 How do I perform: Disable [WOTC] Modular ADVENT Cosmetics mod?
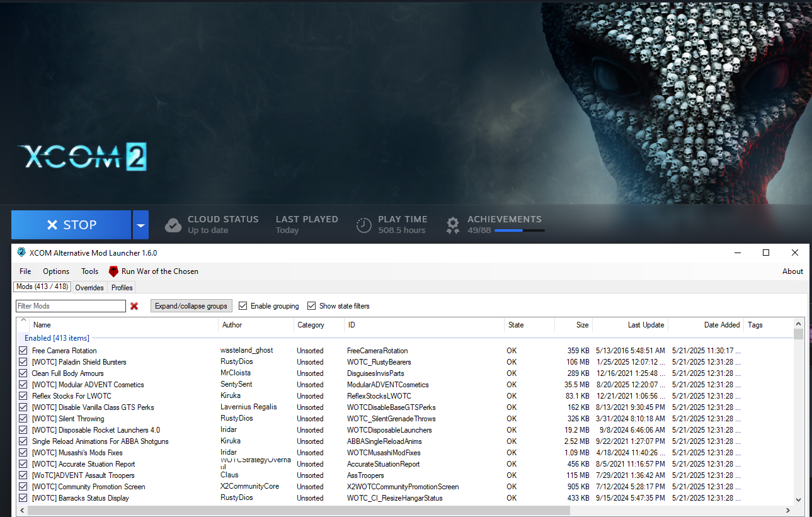23,385
